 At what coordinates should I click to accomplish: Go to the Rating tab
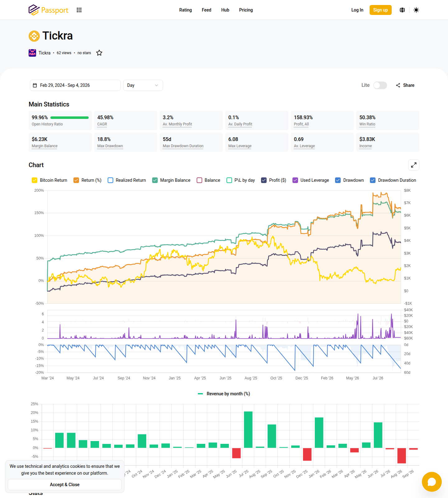tap(185, 10)
